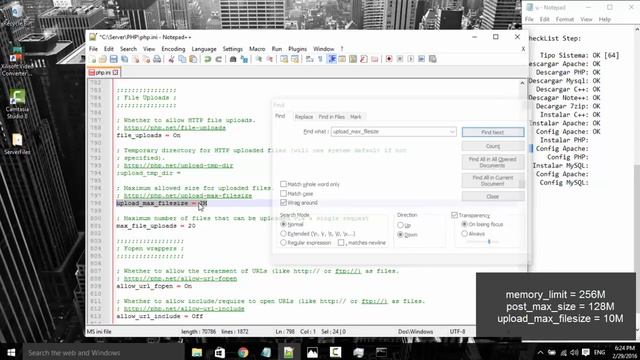
Task: Redo the edit with the Redo icon
Action: click(x=218, y=60)
